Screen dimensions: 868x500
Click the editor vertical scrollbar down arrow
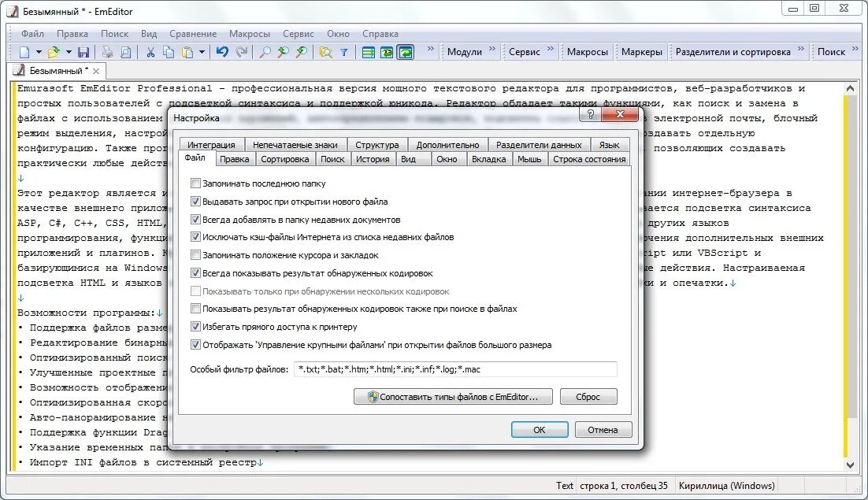[x=851, y=465]
